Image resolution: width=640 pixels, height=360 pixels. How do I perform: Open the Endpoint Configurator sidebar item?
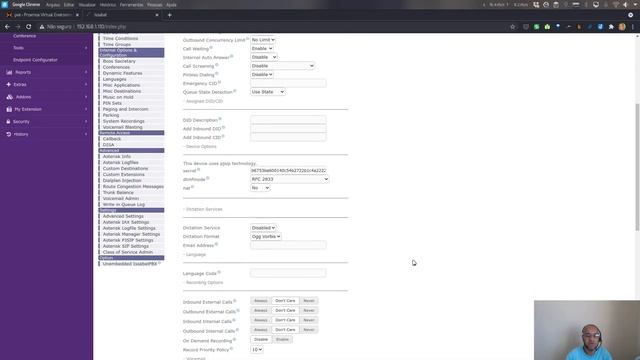pos(35,60)
